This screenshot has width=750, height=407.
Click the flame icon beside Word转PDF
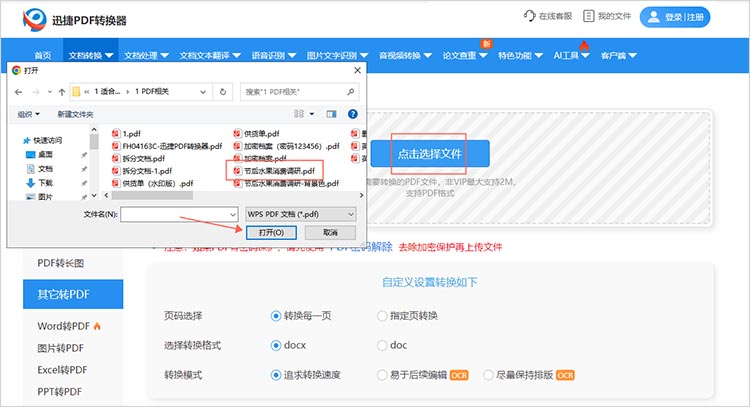(x=97, y=326)
